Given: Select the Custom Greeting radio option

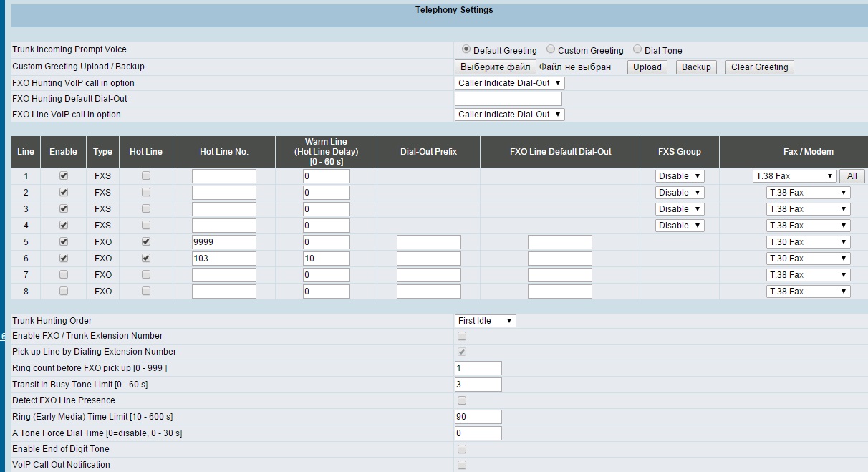Looking at the screenshot, I should tap(551, 50).
